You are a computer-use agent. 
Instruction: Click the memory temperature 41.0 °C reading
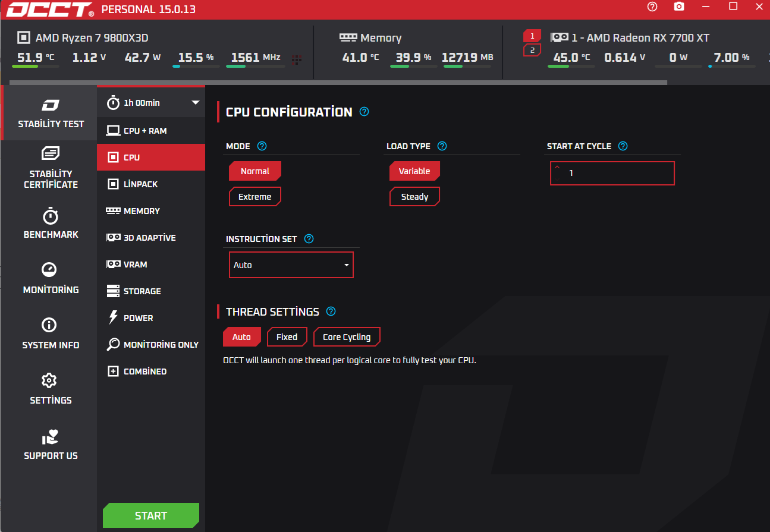(360, 58)
